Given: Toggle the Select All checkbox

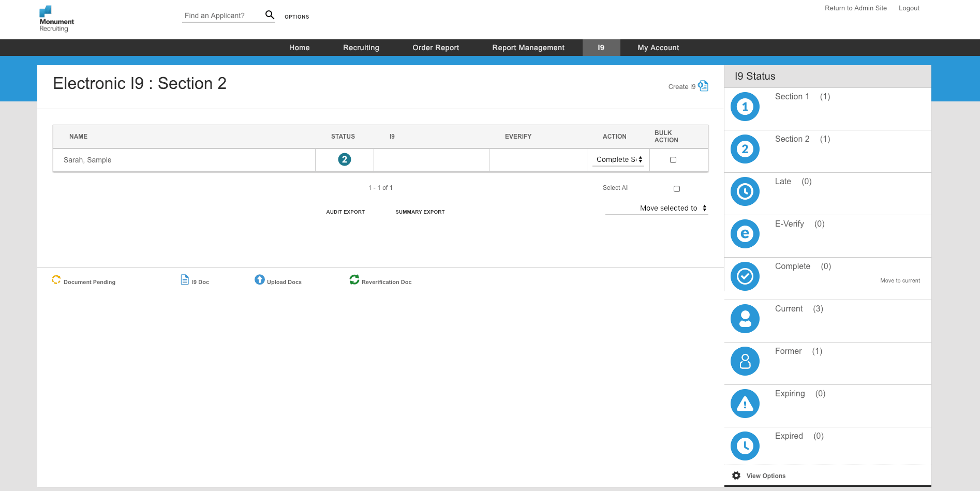Looking at the screenshot, I should click(x=677, y=189).
